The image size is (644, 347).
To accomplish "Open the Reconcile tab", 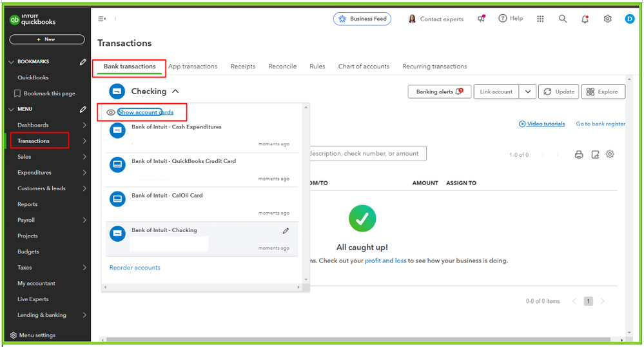I will 282,66.
